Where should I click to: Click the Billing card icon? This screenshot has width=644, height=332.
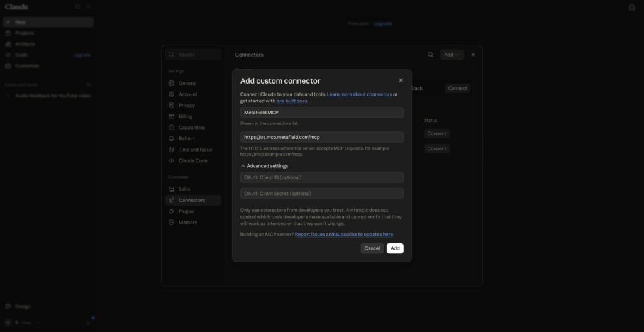pyautogui.click(x=171, y=116)
